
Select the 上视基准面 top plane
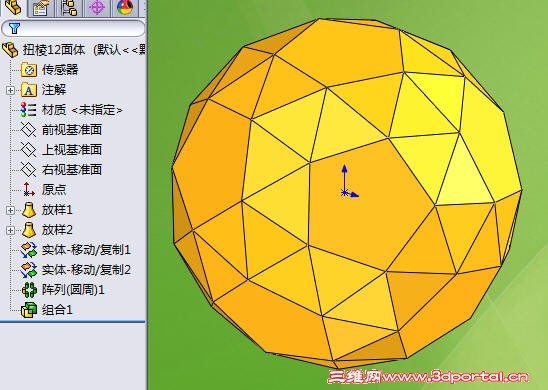pos(72,150)
